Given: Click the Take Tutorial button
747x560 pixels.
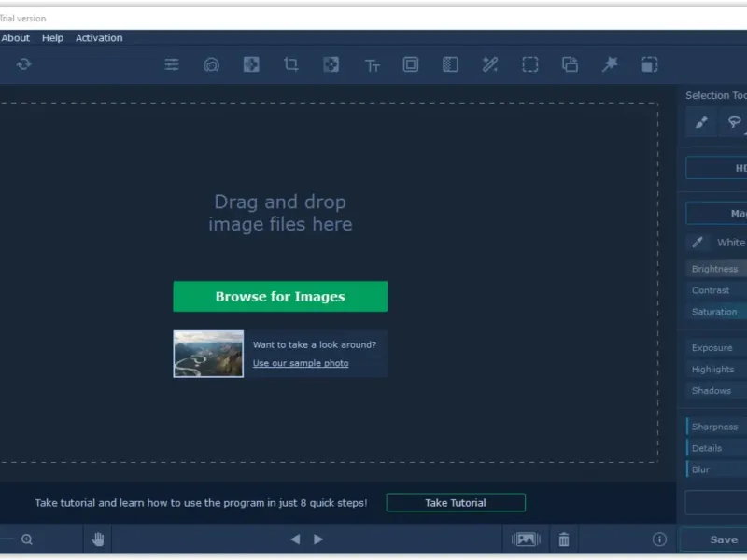Looking at the screenshot, I should (456, 503).
